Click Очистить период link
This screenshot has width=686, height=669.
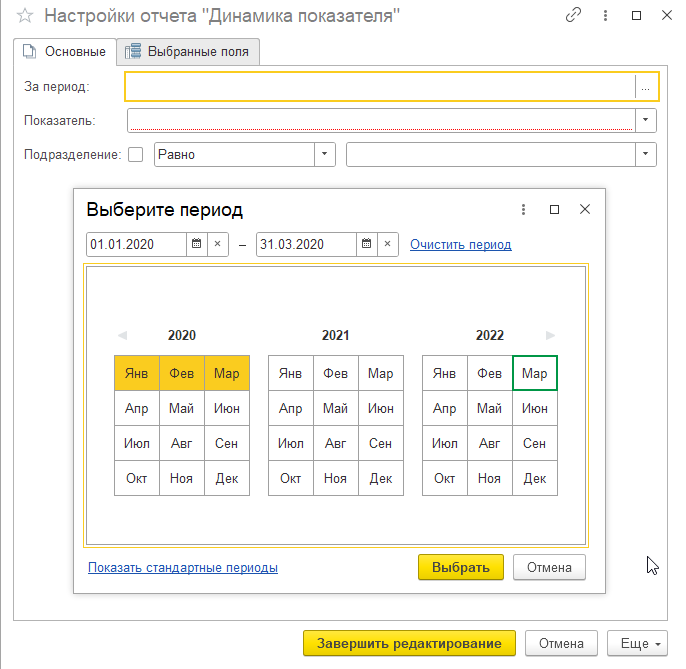point(461,244)
